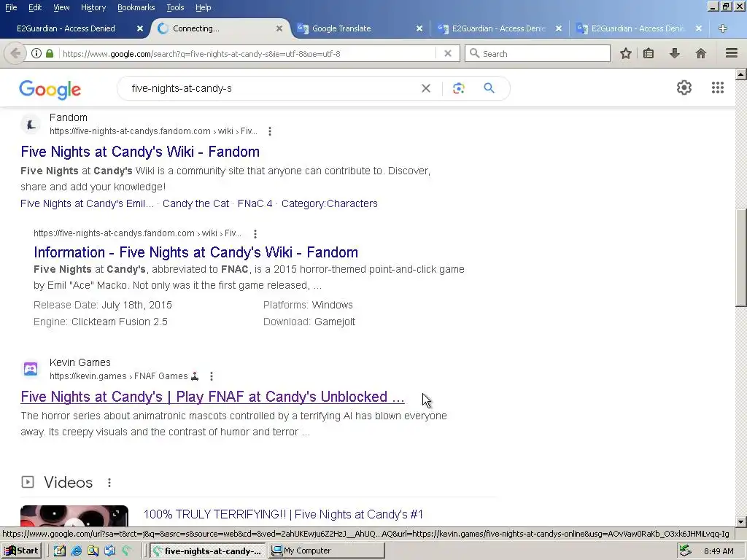Open the hamburger menu in the browser toolbar
The height and width of the screenshot is (560, 747).
(x=732, y=53)
